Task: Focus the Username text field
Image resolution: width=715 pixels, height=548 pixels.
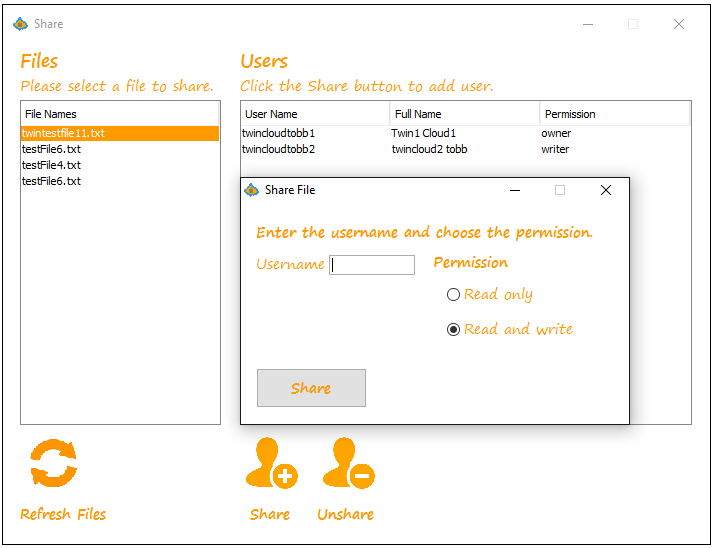Action: click(372, 265)
